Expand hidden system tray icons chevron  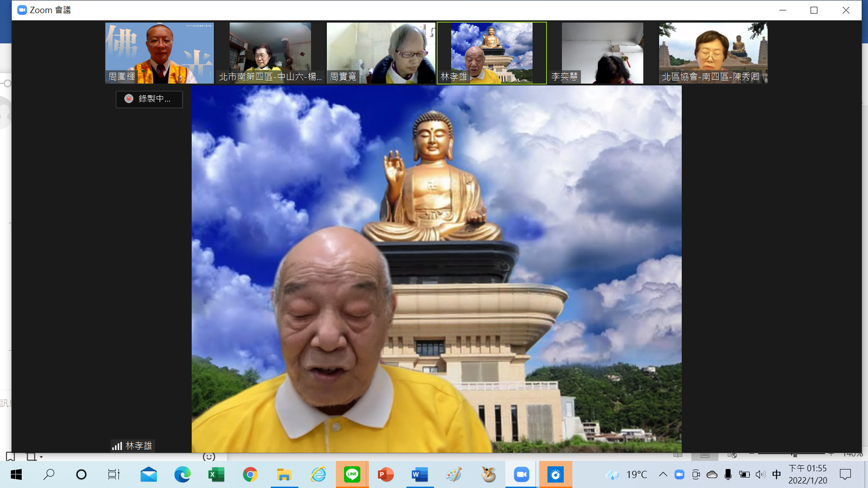pos(663,474)
